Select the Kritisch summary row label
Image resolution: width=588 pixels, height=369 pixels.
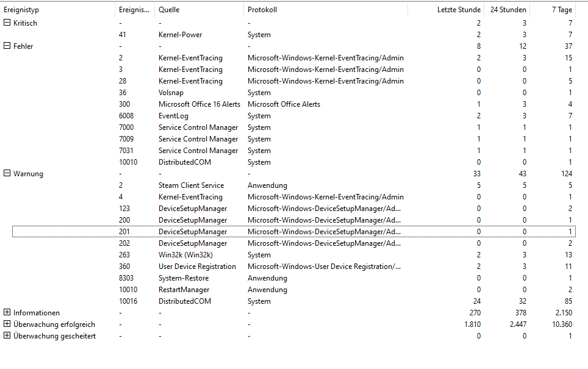(x=25, y=23)
